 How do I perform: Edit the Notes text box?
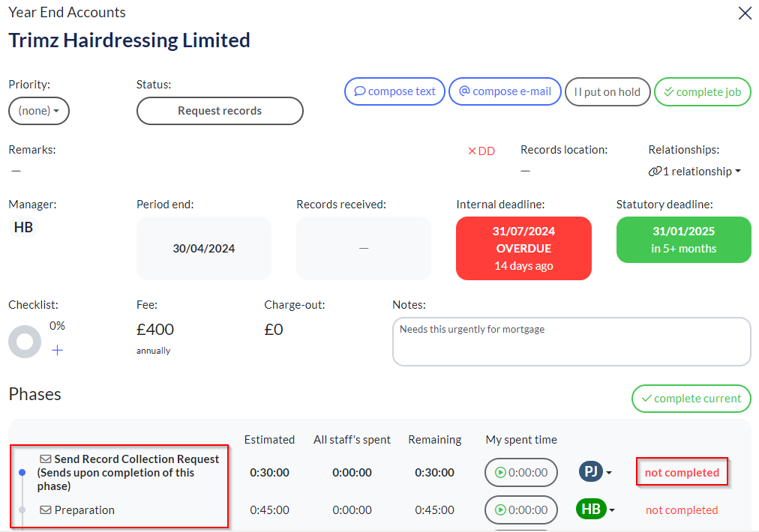(x=571, y=342)
